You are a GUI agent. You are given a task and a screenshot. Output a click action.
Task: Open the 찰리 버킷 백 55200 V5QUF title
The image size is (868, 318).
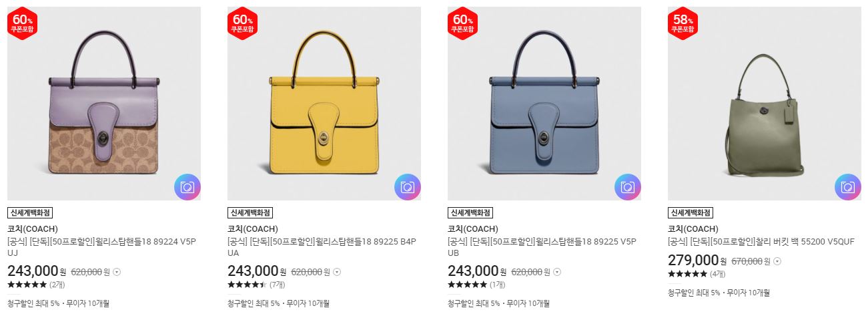tap(761, 242)
